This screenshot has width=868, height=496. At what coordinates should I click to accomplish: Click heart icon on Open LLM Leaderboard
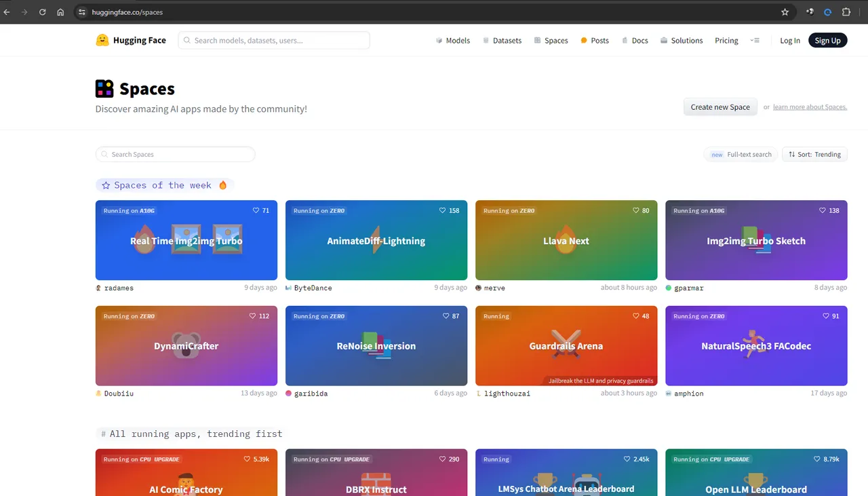click(817, 459)
